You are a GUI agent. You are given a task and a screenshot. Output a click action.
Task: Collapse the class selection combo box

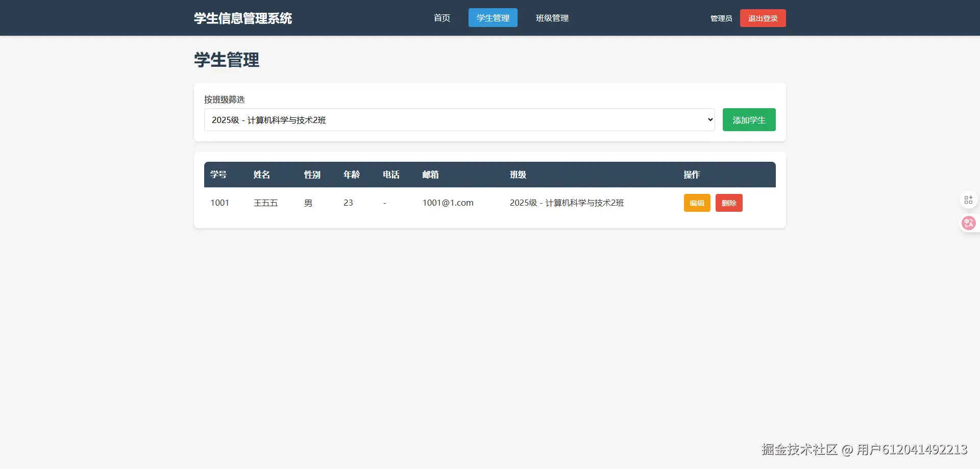pos(459,119)
